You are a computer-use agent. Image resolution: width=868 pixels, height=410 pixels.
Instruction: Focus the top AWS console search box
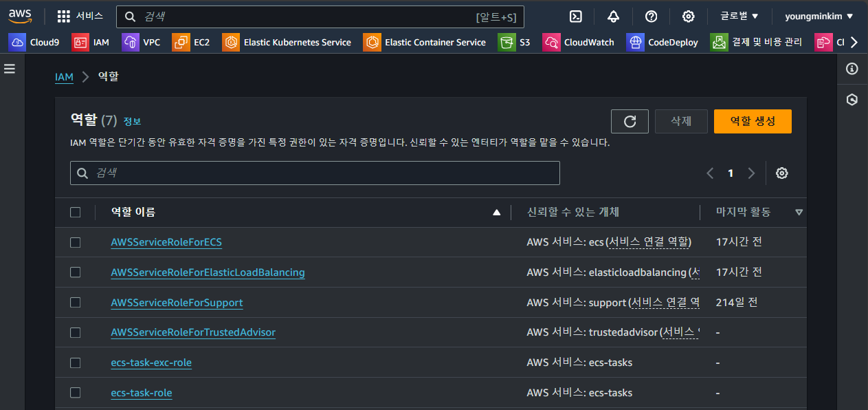tap(320, 17)
